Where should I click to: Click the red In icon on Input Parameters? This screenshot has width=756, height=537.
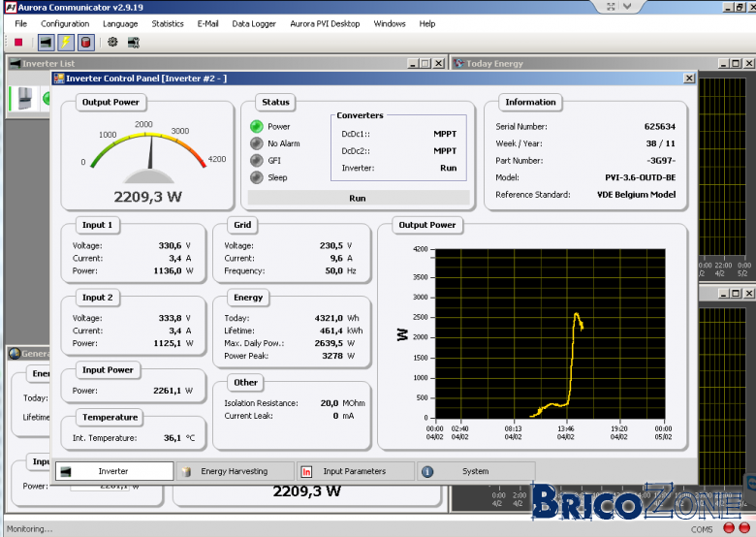306,471
